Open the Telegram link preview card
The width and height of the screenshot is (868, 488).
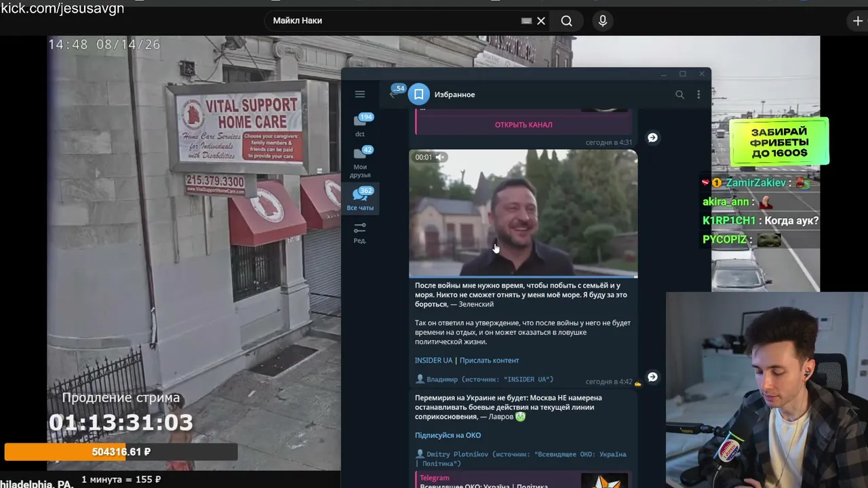tap(524, 481)
